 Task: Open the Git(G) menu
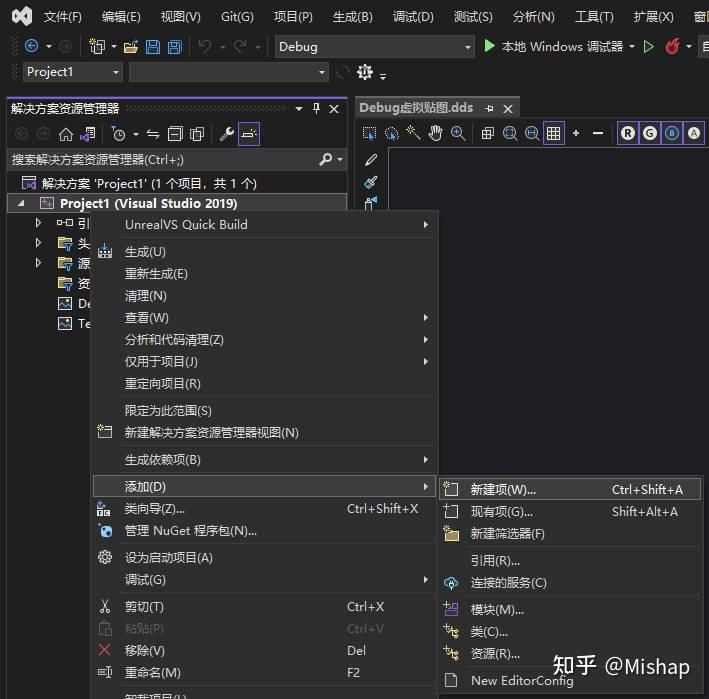[237, 17]
